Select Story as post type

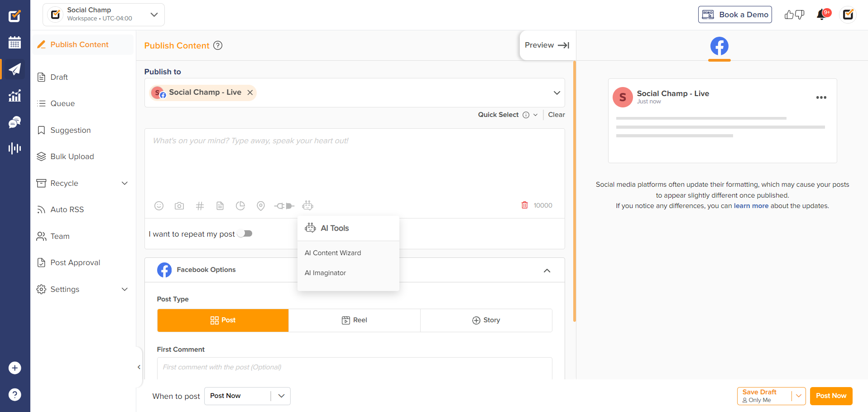tap(486, 320)
